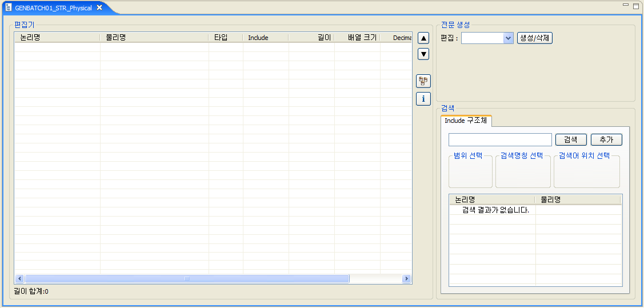Click the 논리명 column header in editor table
Image resolution: width=644 pixels, height=308 pixels.
(57, 37)
